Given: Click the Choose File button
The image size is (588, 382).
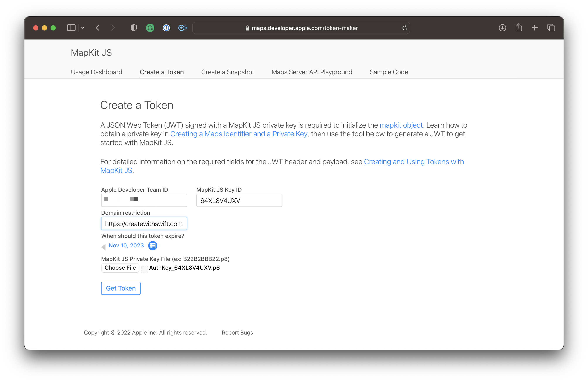Looking at the screenshot, I should click(120, 268).
